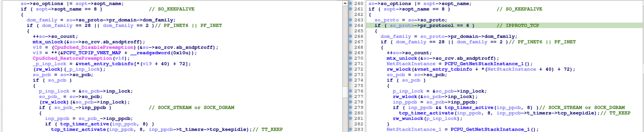The height and width of the screenshot is (132, 644).
Task: Click 'PCPU_TCPIP_VNET_MAP' in the left pane
Action: [x=92, y=53]
